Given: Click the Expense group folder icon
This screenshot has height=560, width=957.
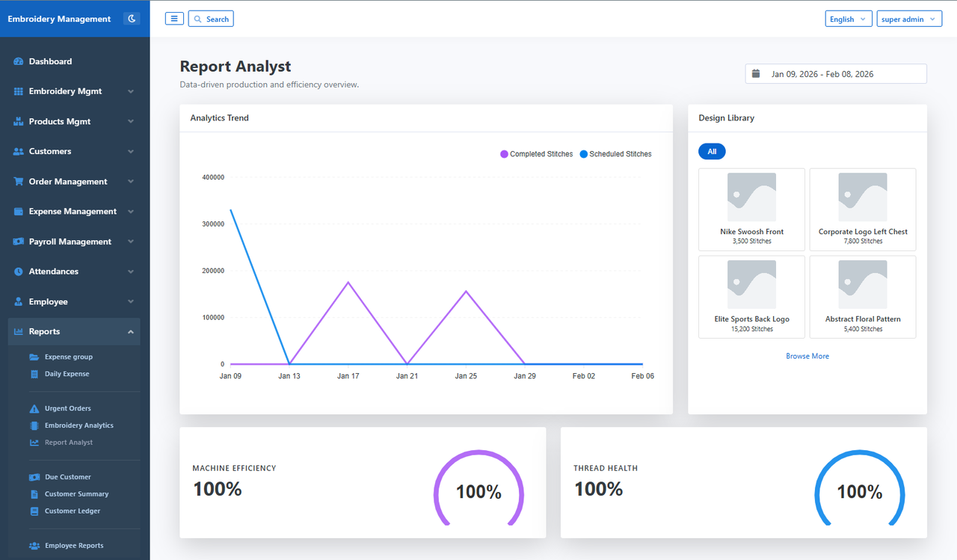Looking at the screenshot, I should coord(34,357).
